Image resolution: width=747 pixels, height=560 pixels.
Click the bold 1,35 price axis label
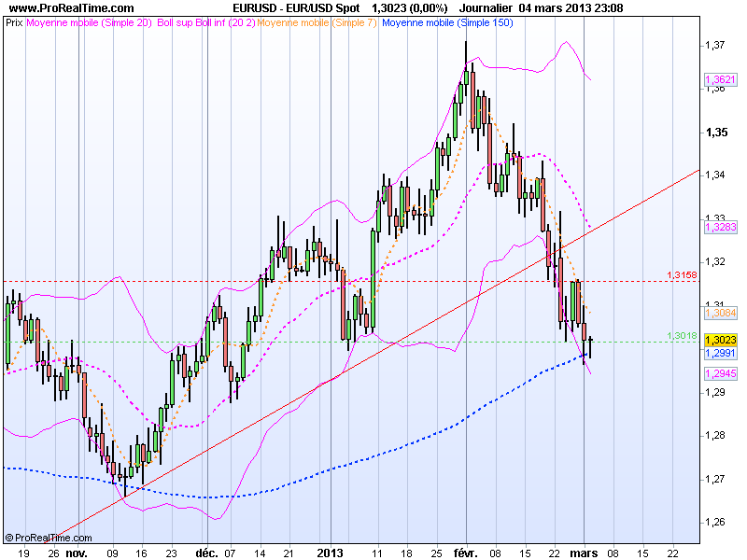(716, 132)
